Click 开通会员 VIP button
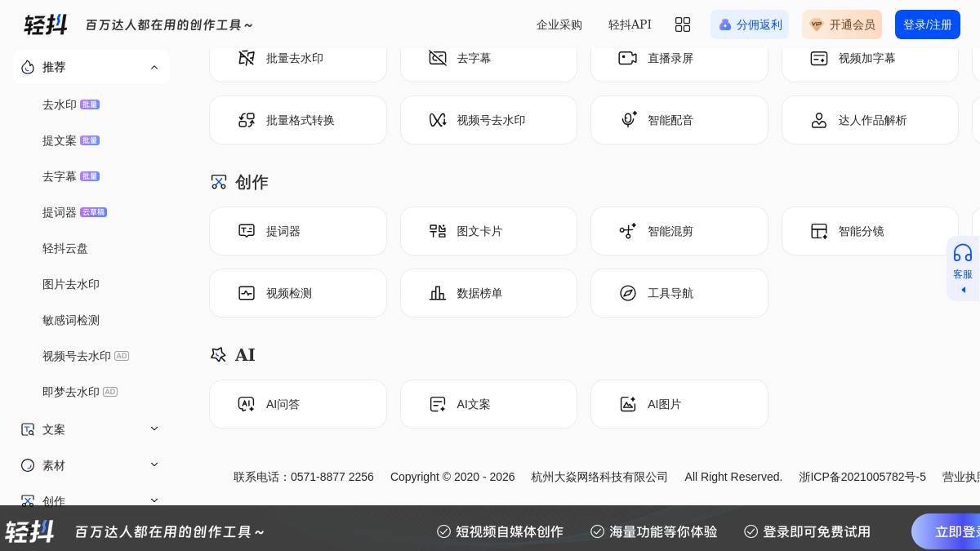Screen dimensions: 980x551 coord(842,24)
